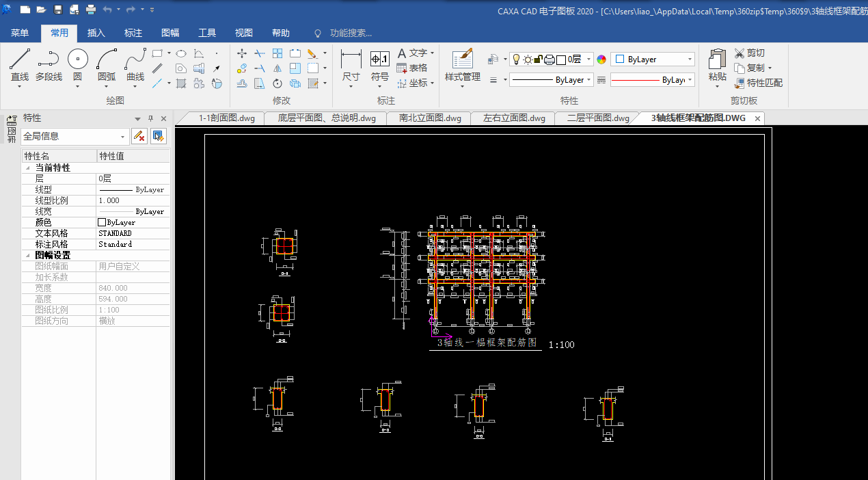Switch to the 视图 ribbon tab
The image size is (868, 480).
(244, 33)
